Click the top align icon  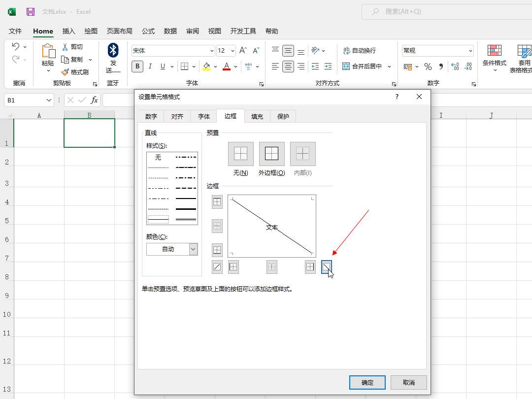coord(275,51)
